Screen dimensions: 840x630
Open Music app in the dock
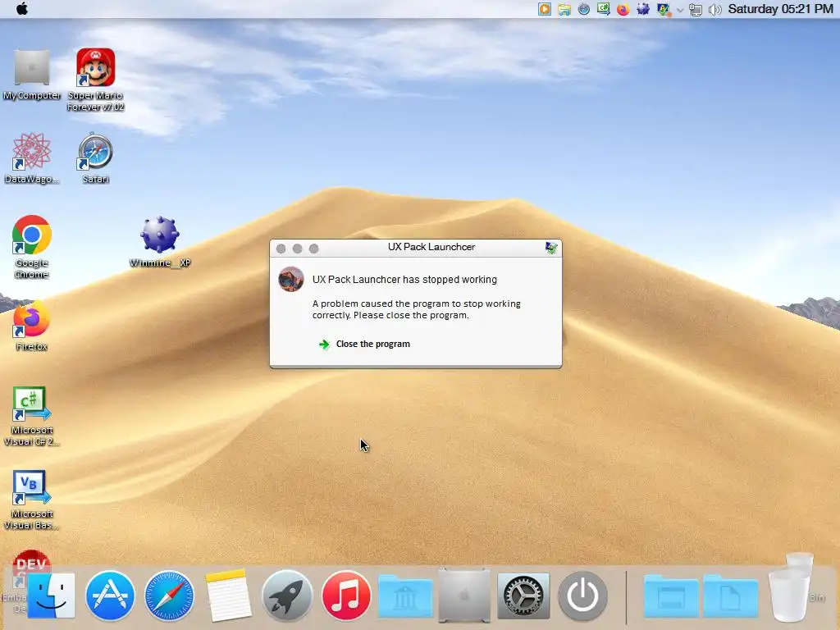point(346,596)
